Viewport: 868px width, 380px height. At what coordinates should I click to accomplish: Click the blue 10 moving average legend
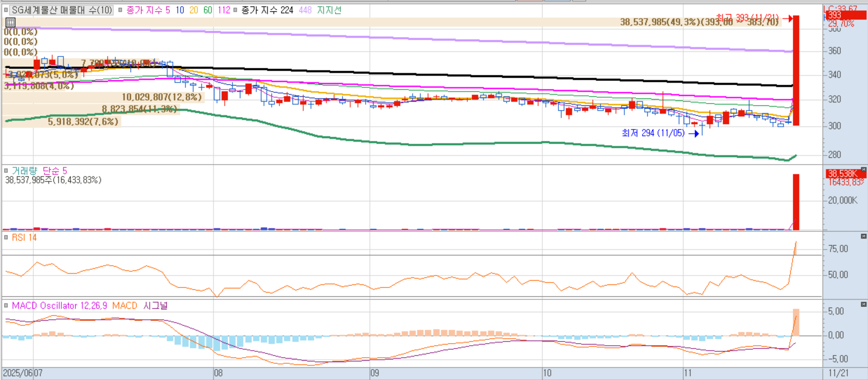(180, 10)
